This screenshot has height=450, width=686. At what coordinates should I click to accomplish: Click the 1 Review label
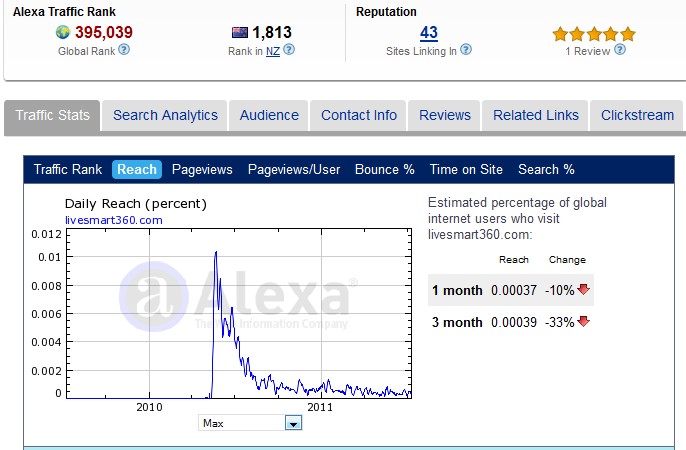pyautogui.click(x=588, y=51)
